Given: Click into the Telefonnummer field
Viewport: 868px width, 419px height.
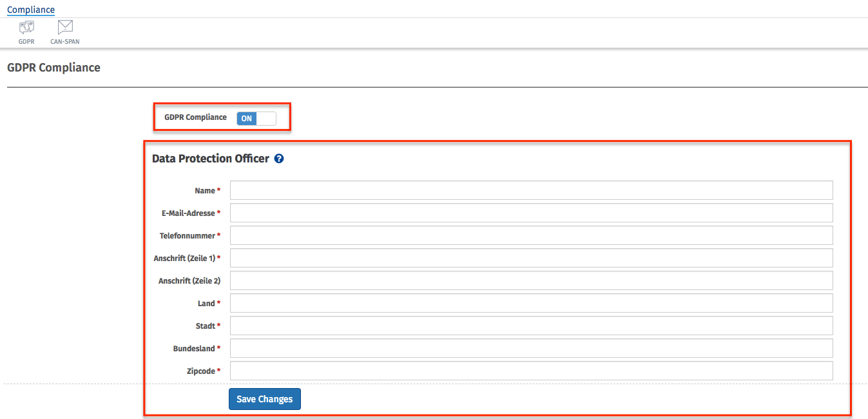Looking at the screenshot, I should pos(531,235).
